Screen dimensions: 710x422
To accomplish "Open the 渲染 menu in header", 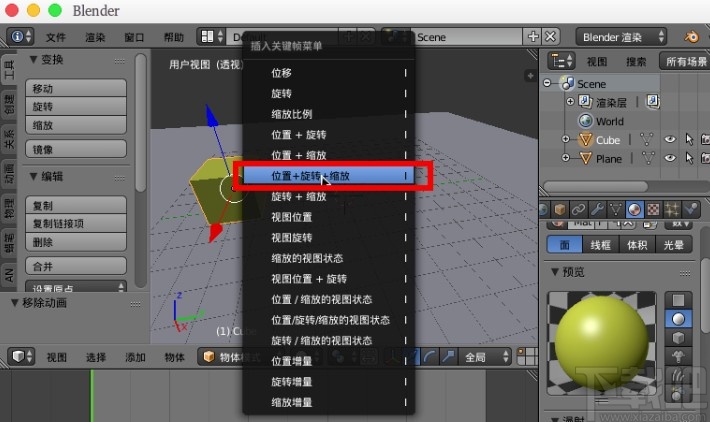I will click(x=95, y=37).
